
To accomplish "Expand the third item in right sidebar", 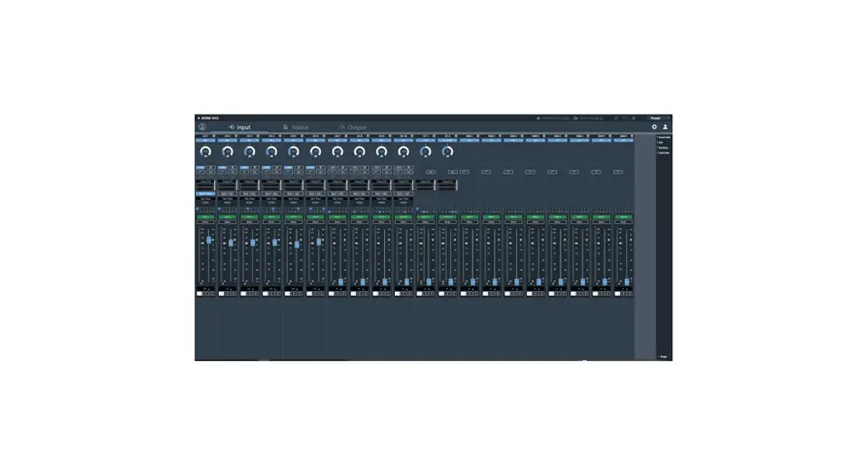I will pyautogui.click(x=663, y=148).
